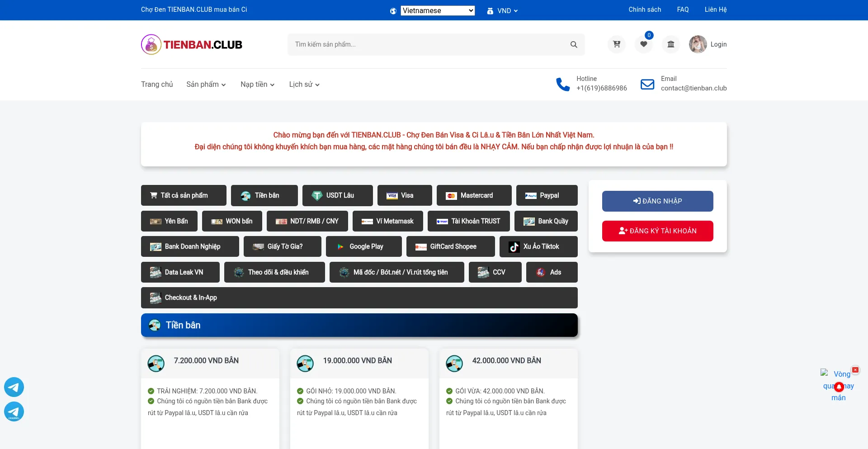Screen dimensions: 868x449
Task: Open the shopping cart icon
Action: tap(616, 44)
